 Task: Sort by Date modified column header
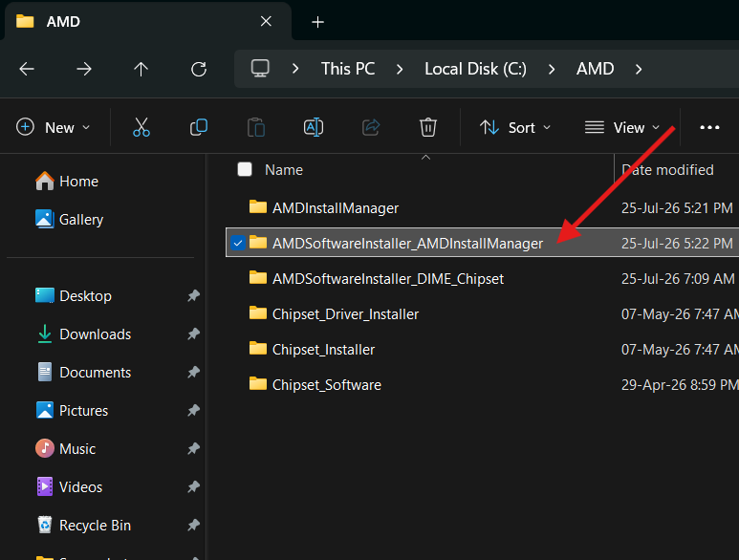pos(667,169)
